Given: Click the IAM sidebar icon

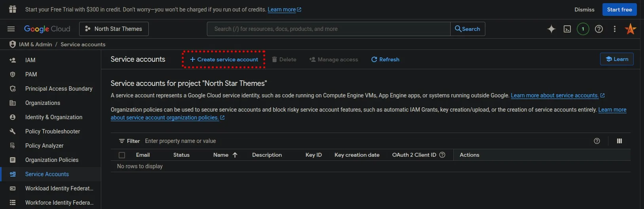Looking at the screenshot, I should pos(13,60).
